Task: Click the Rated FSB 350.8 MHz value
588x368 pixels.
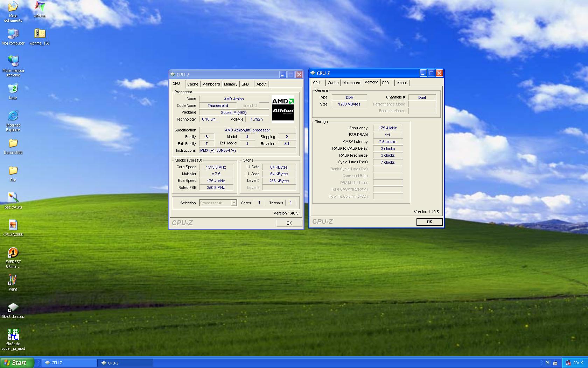Action: tap(216, 188)
